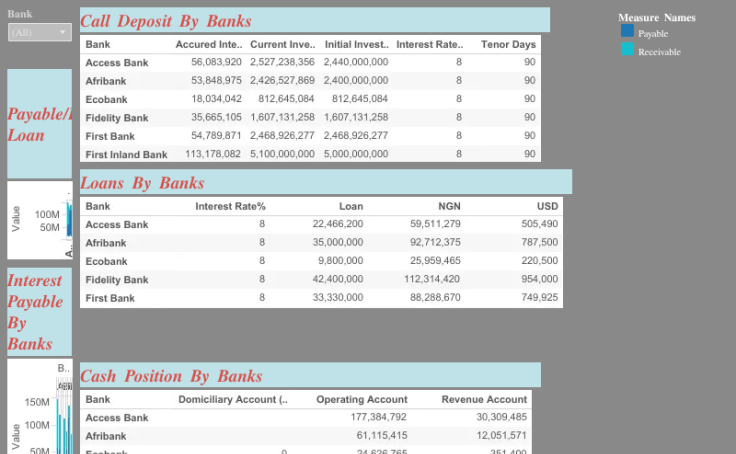Image resolution: width=736 pixels, height=454 pixels.
Task: Click the Payable/Loan bar chart
Action: 40,220
